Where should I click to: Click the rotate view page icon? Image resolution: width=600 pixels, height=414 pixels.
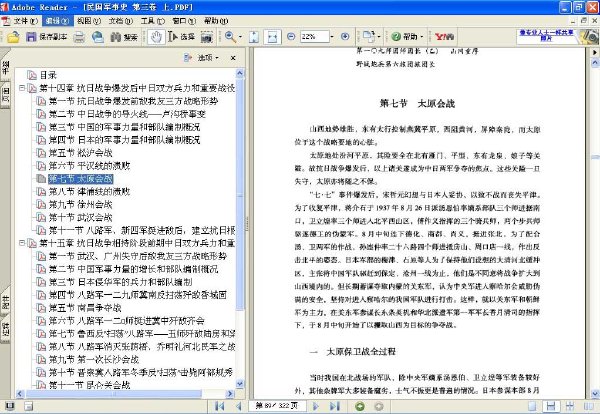click(368, 37)
